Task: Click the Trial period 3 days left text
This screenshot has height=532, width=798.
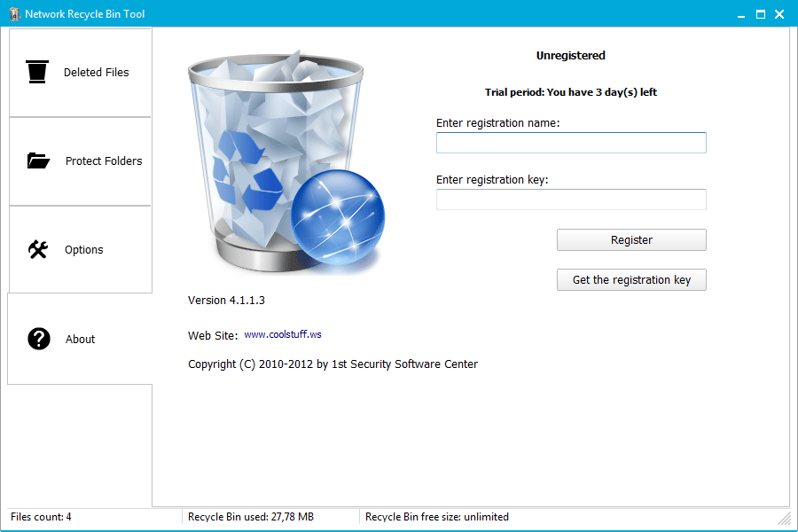Action: point(570,92)
